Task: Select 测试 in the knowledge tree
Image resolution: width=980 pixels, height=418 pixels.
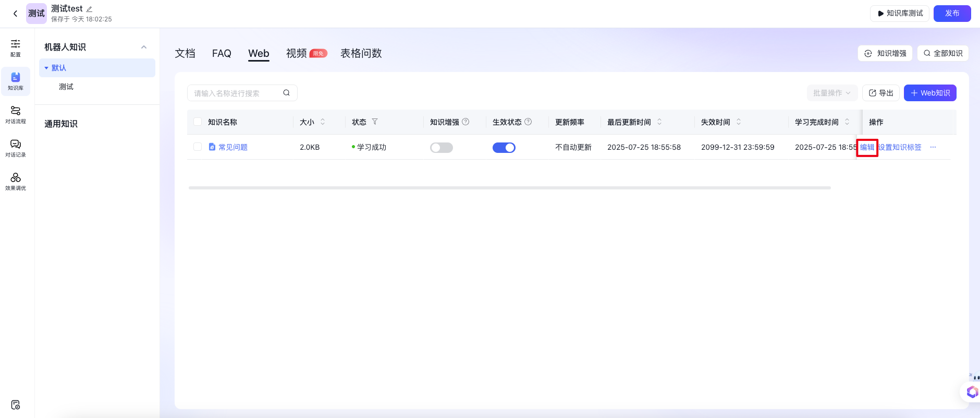Action: click(66, 87)
